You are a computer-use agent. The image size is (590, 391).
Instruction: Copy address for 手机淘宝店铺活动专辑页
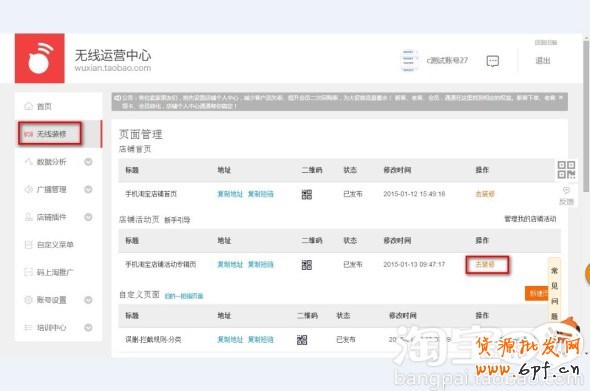(230, 265)
